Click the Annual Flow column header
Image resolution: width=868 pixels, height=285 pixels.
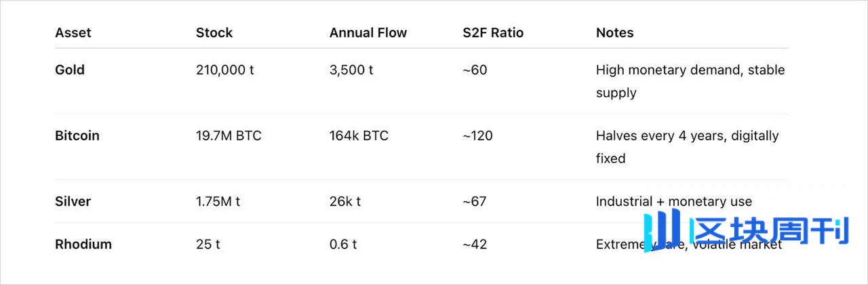368,32
